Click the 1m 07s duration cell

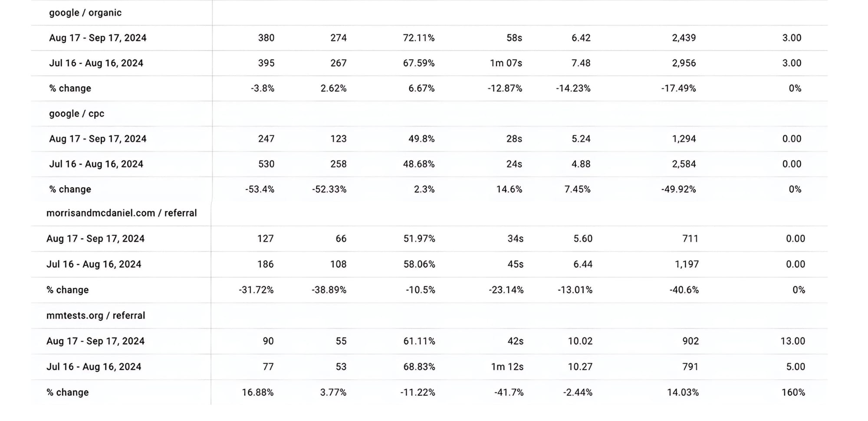tap(506, 63)
